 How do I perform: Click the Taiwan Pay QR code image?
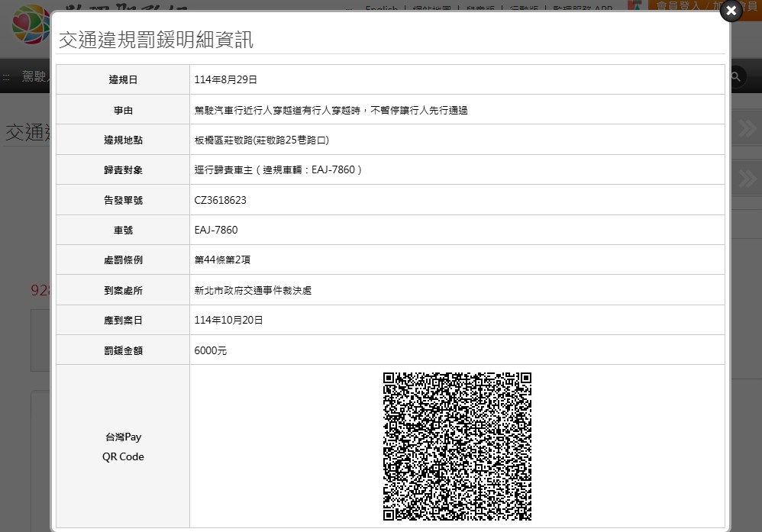(x=457, y=447)
